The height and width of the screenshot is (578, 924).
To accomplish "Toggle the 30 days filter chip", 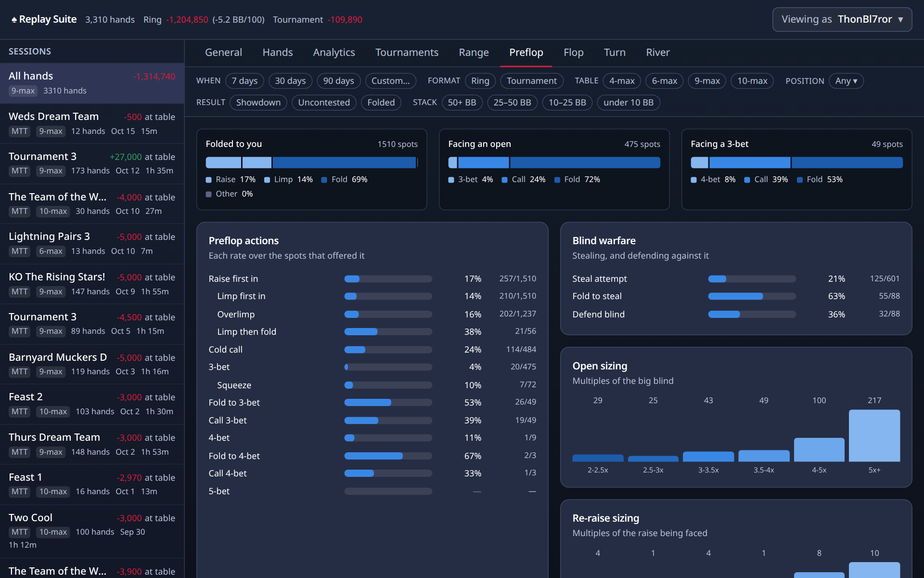I will 290,81.
